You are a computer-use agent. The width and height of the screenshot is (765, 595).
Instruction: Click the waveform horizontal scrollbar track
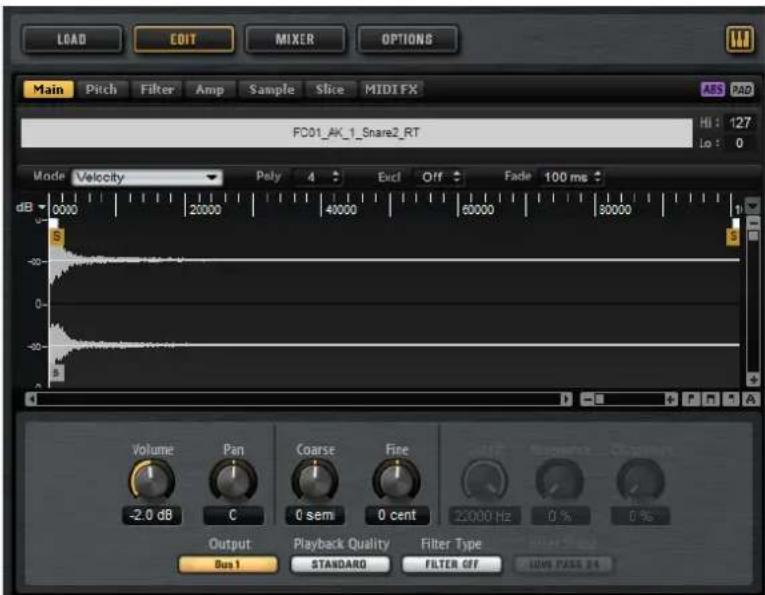[299, 399]
